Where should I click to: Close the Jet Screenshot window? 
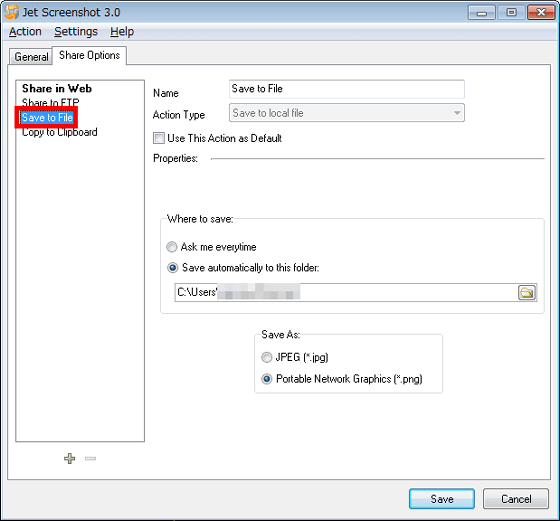541,13
